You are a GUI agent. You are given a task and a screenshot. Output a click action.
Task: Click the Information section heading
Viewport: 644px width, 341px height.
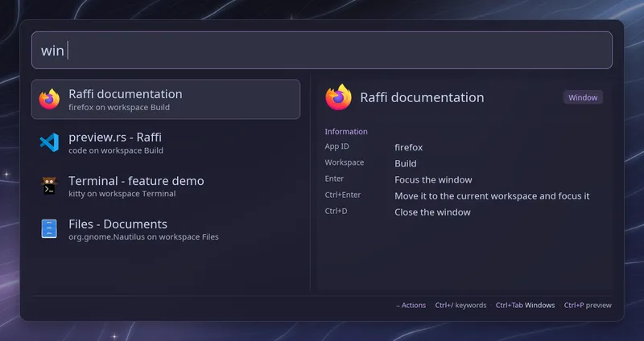(346, 132)
